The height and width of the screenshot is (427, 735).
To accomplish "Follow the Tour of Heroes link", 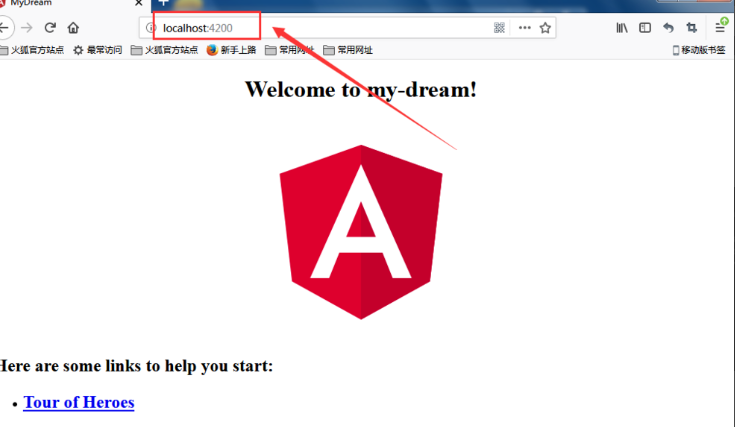I will tap(79, 402).
